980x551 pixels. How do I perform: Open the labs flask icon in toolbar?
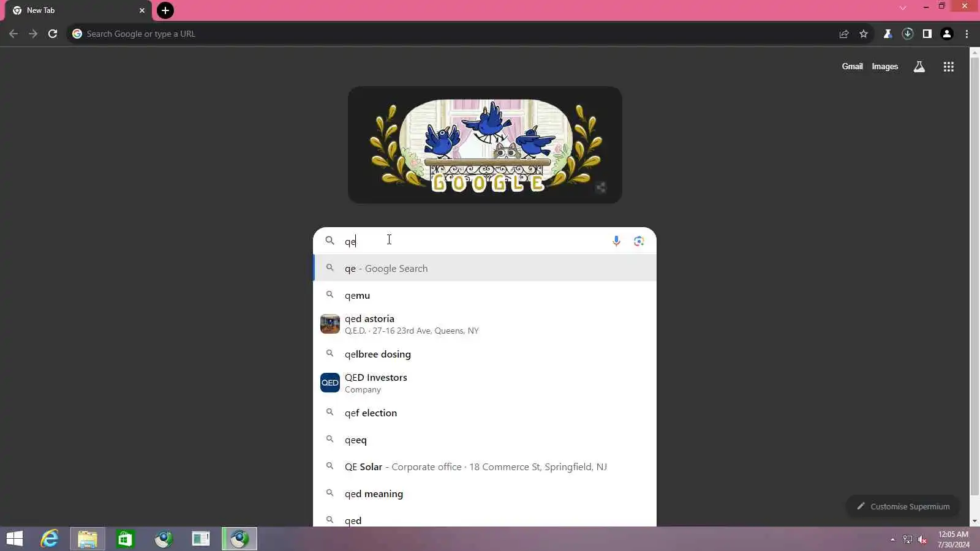[x=888, y=34]
